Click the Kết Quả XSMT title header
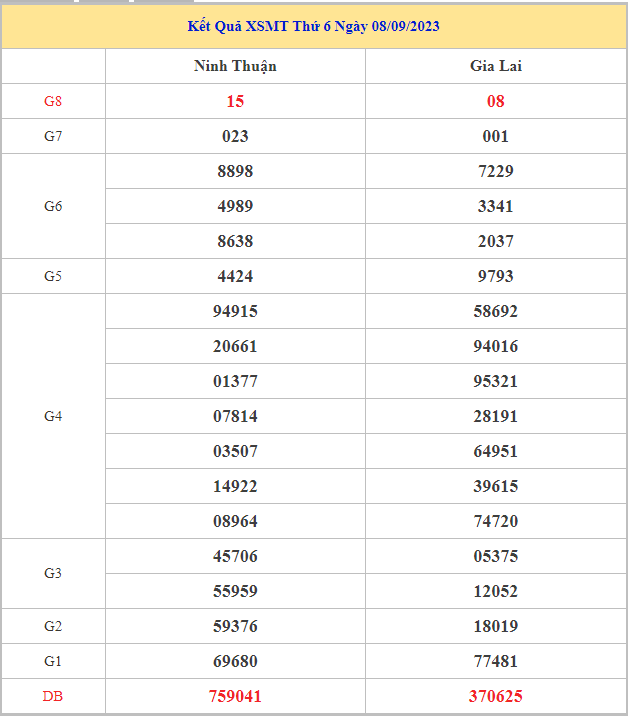This screenshot has width=628, height=717. pyautogui.click(x=313, y=26)
